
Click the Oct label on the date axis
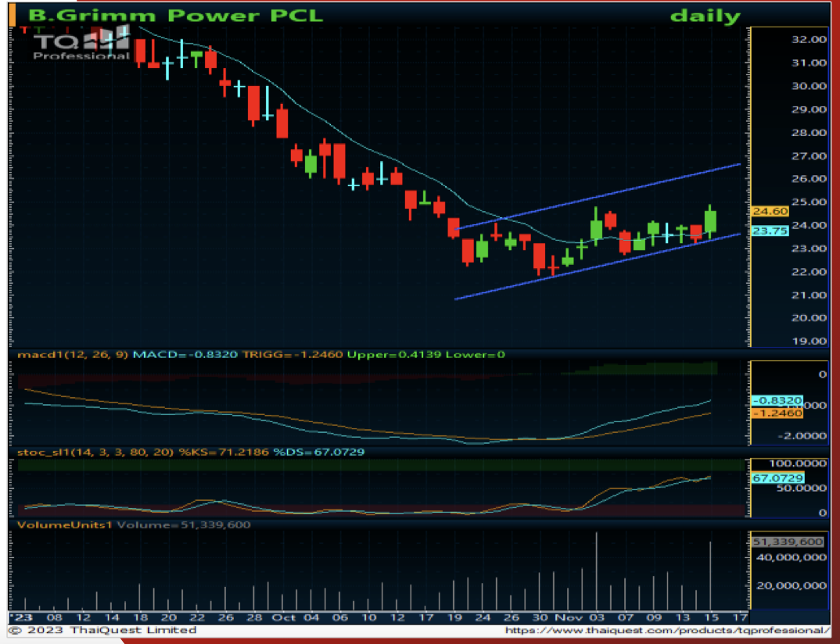[283, 617]
